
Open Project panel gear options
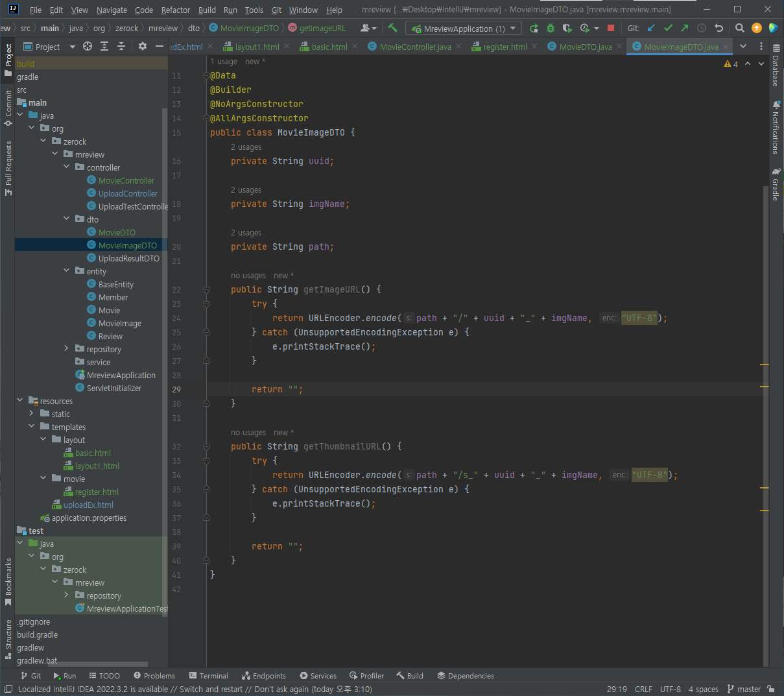143,46
